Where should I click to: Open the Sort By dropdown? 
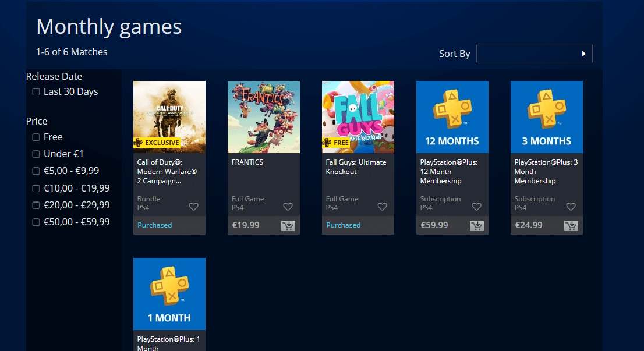(535, 54)
